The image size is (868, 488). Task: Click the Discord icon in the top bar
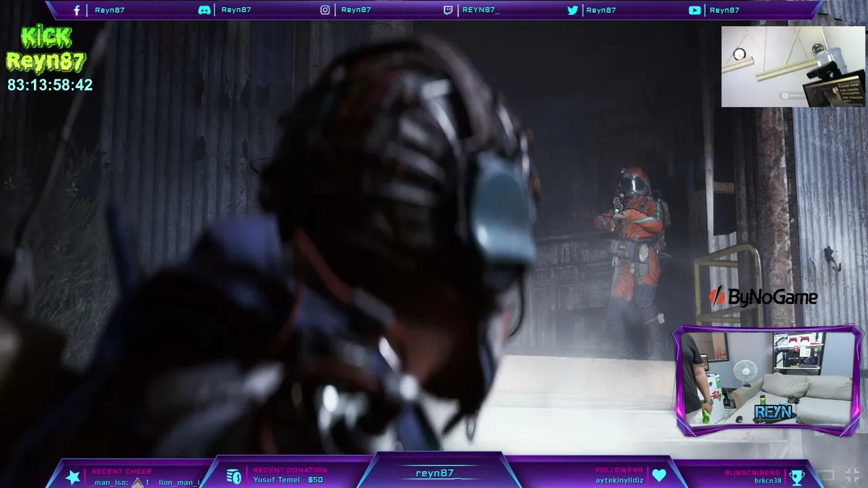tap(204, 10)
